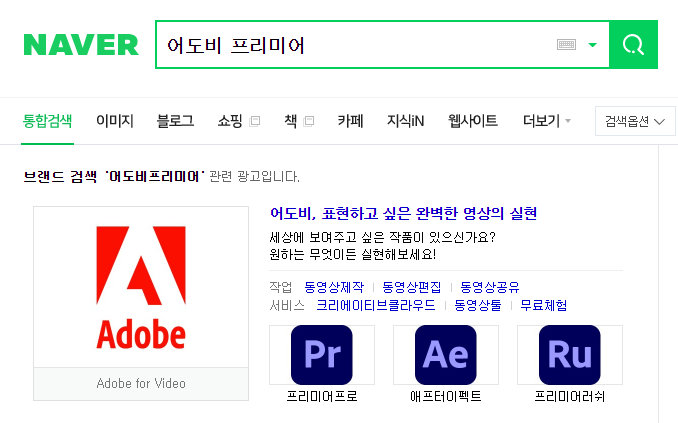The image size is (678, 423).
Task: Go to the 책 tab
Action: coord(291,121)
